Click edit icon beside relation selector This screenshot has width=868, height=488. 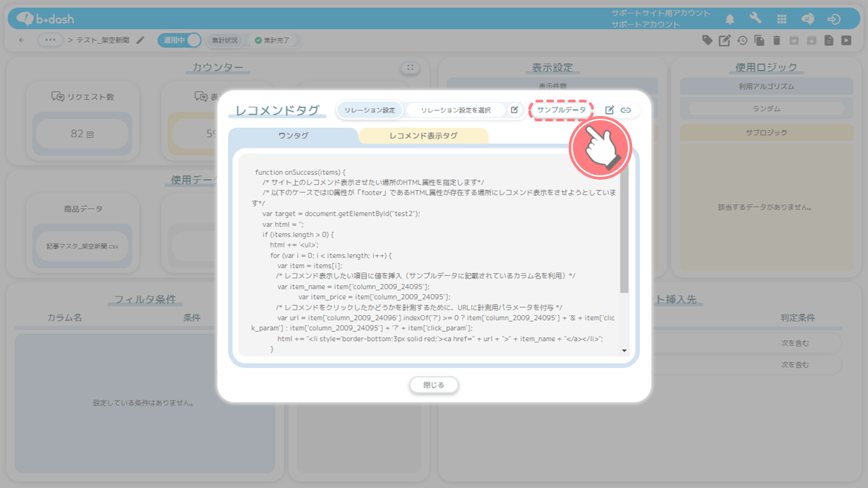tap(515, 110)
